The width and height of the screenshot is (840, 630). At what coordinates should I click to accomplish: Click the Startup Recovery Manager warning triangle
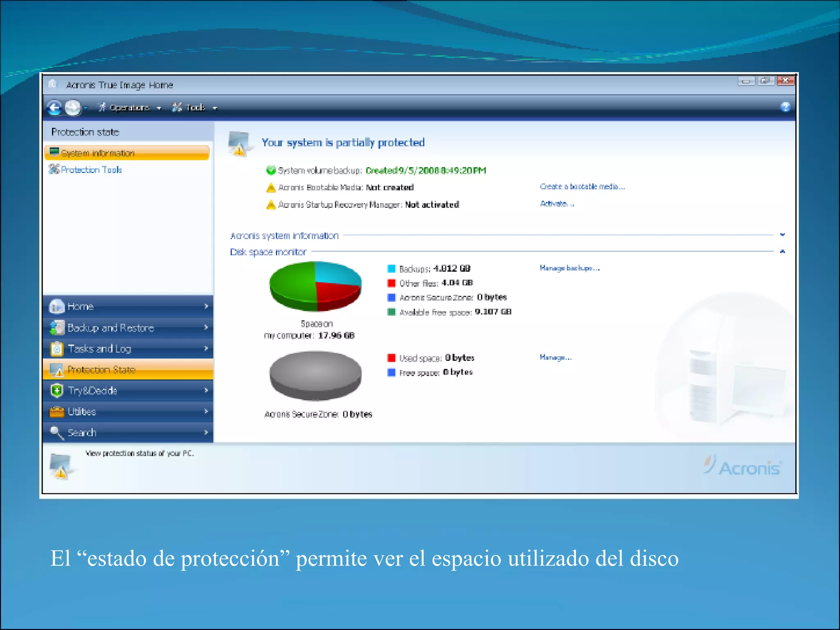coord(271,204)
